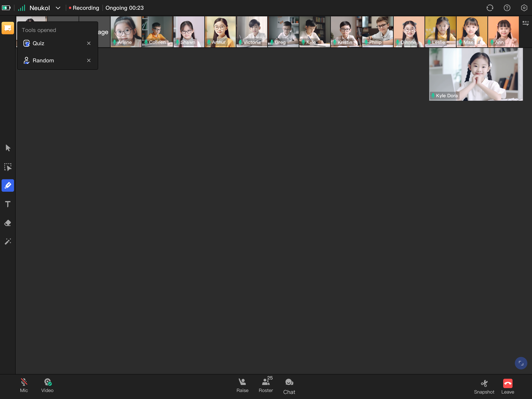The height and width of the screenshot is (399, 532).
Task: Open the help question mark icon
Action: pos(507,8)
